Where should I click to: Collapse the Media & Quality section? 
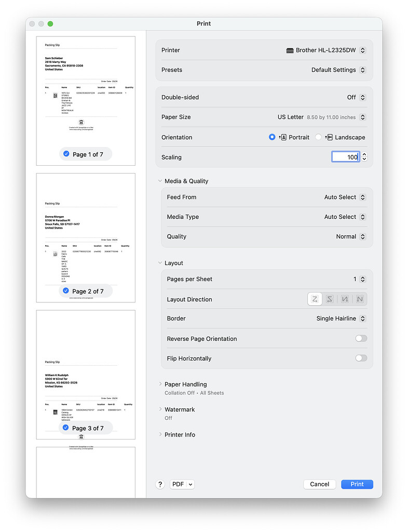[x=160, y=181]
